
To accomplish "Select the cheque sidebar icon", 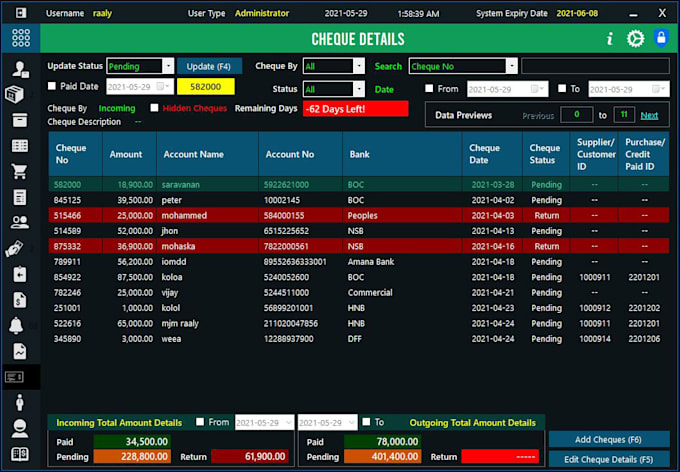I will coord(14,377).
